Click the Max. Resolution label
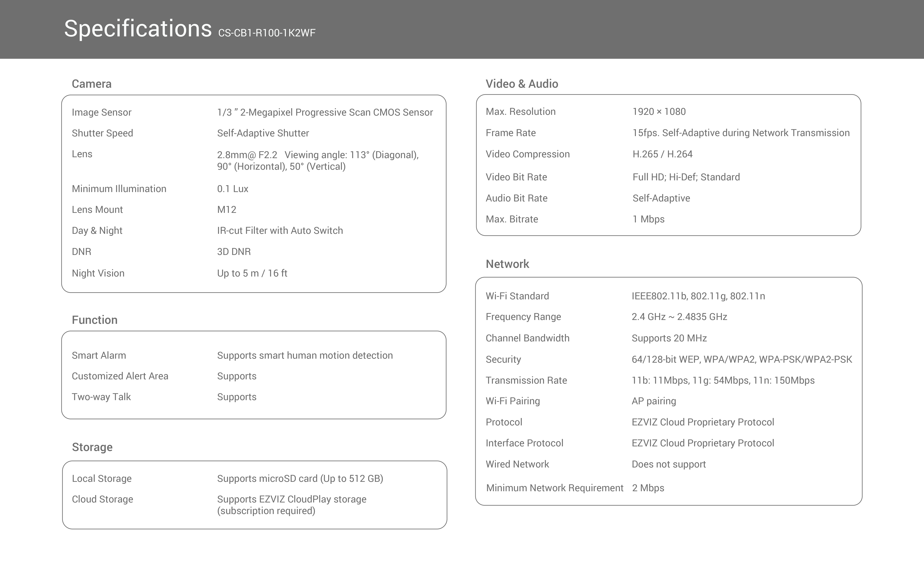 click(521, 112)
